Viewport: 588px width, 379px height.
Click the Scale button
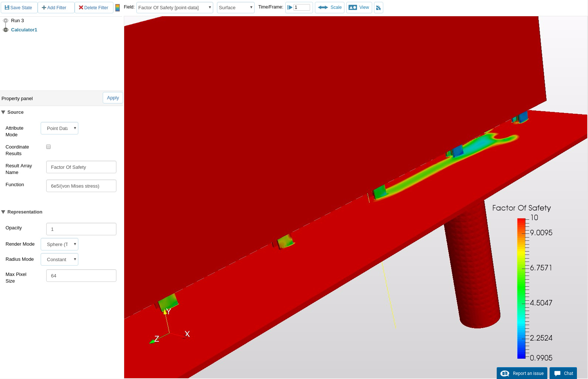pyautogui.click(x=330, y=7)
